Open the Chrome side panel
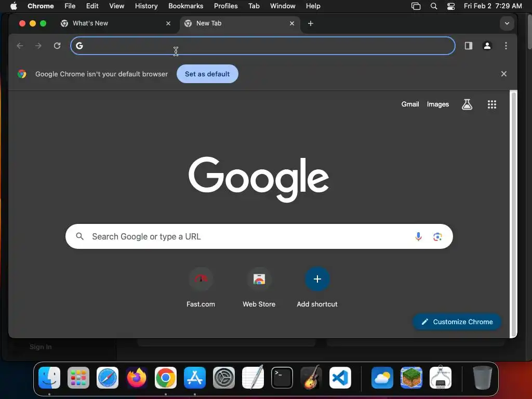This screenshot has width=532, height=399. tap(469, 46)
